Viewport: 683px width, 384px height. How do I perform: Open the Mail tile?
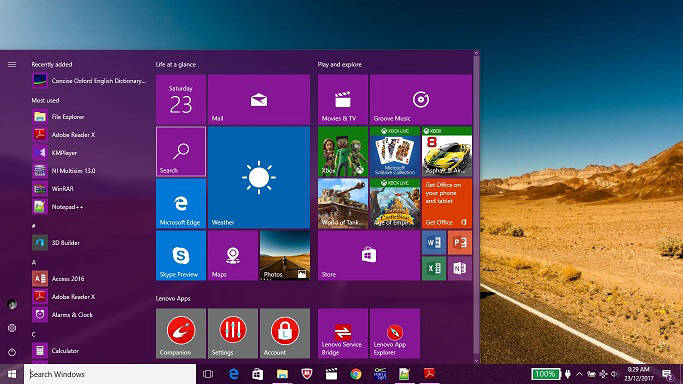(259, 99)
